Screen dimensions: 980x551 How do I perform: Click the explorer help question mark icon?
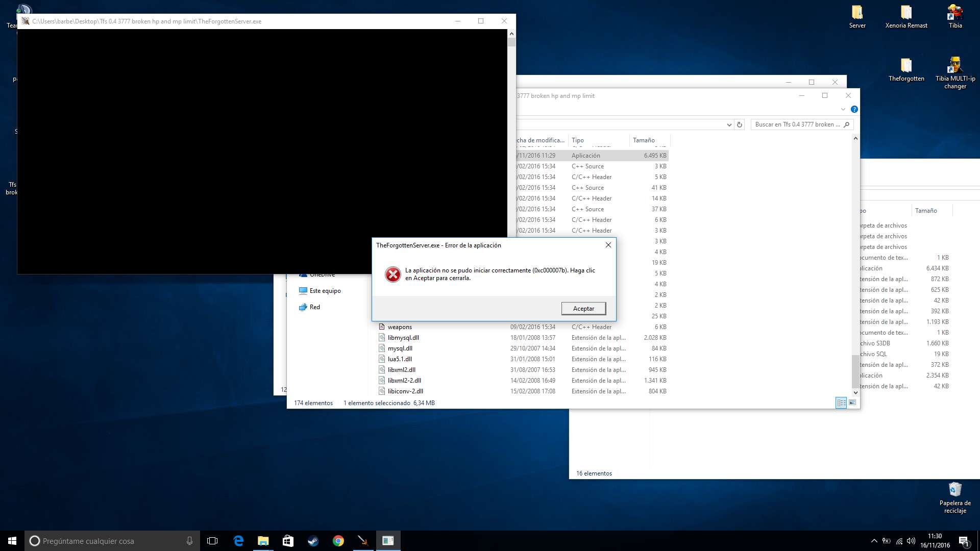pos(854,109)
